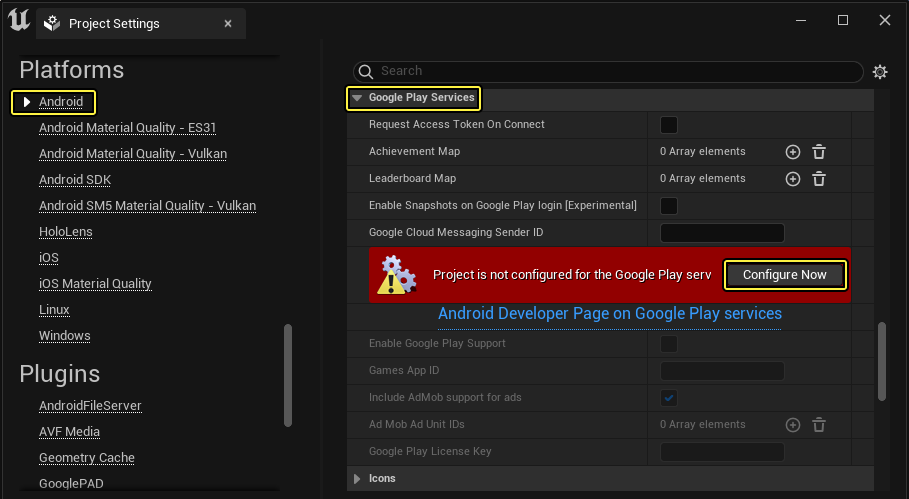The image size is (909, 499).
Task: Open GooglePAD plugin settings
Action: [x=71, y=483]
